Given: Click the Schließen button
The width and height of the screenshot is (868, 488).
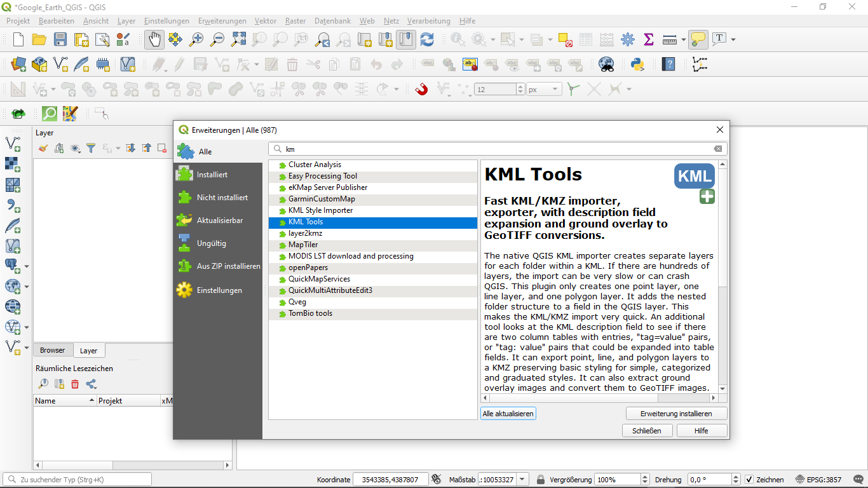Looking at the screenshot, I should click(x=647, y=431).
